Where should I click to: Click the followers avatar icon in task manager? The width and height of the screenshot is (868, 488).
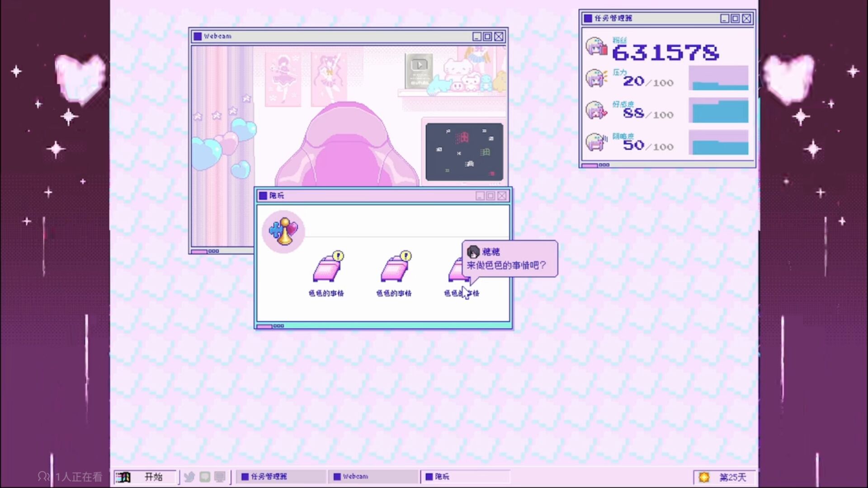[x=596, y=47]
